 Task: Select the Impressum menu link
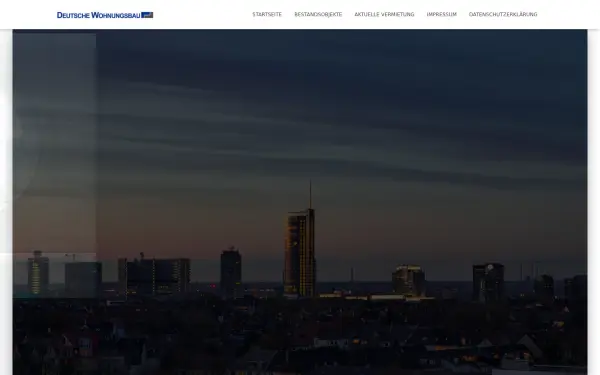pyautogui.click(x=442, y=14)
